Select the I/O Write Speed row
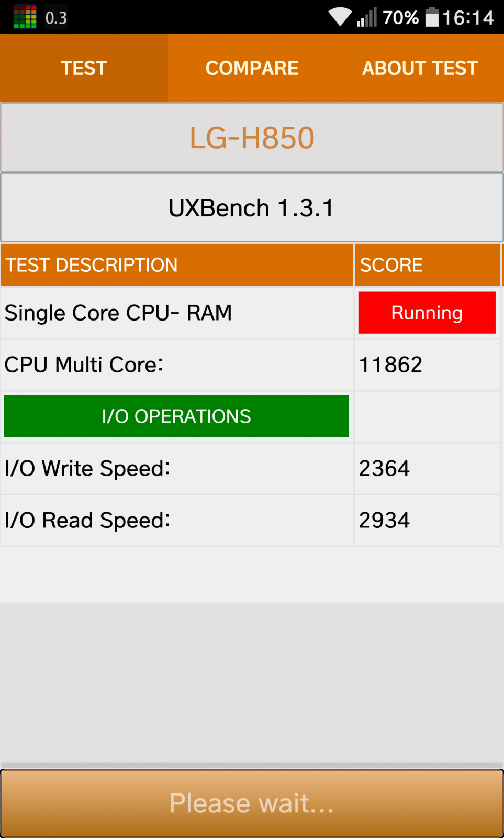Screen dimensions: 504x838 (x=251, y=468)
